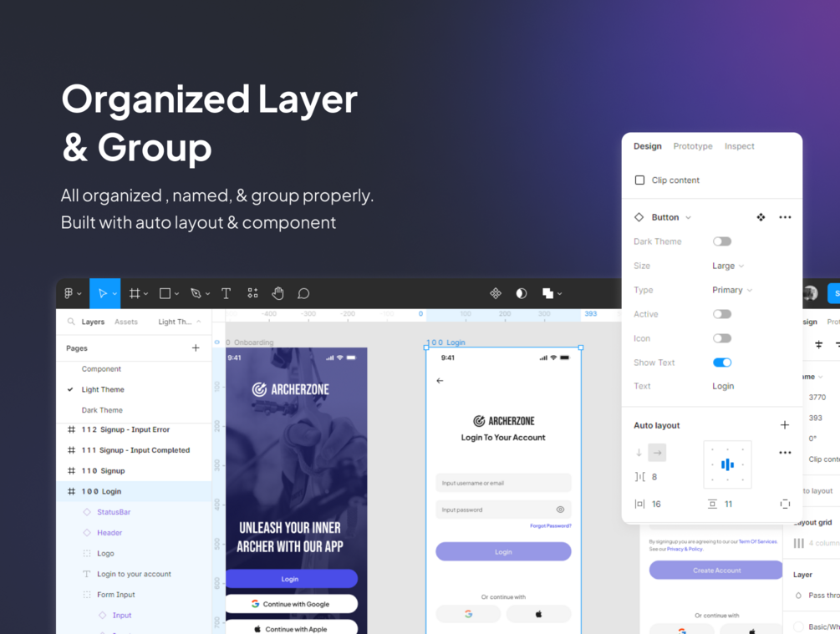Screen dimensions: 840x634
Task: Toggle the Icon switch
Action: click(x=722, y=338)
